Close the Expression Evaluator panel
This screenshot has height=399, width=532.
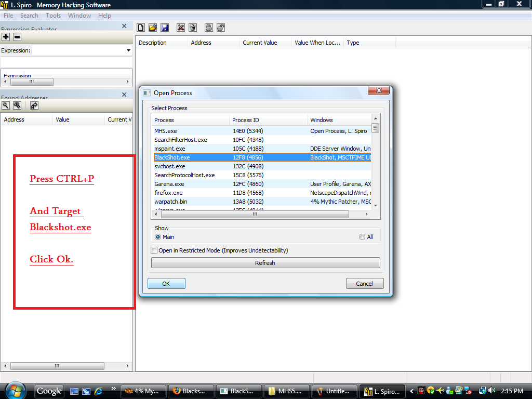click(x=124, y=26)
